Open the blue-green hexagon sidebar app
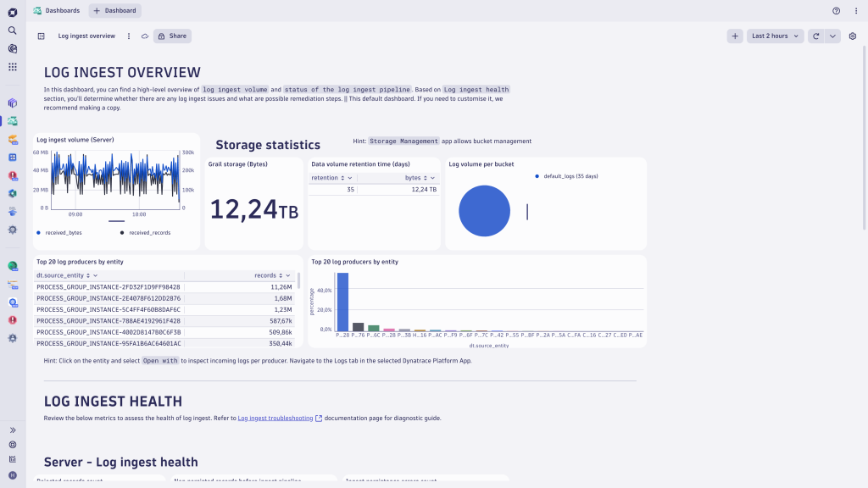This screenshot has height=488, width=868. pos(12,194)
